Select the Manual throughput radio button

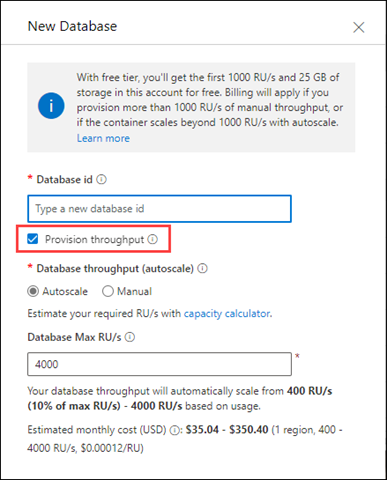click(x=108, y=291)
